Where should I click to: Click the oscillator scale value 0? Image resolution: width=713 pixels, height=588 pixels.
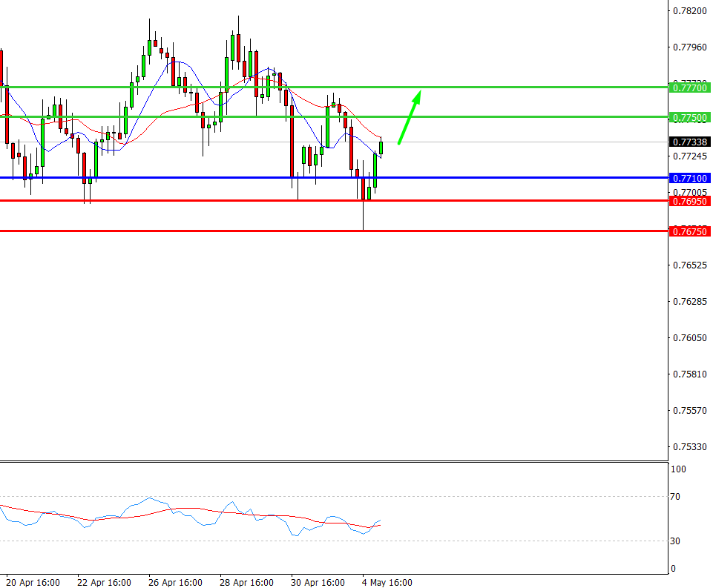(674, 569)
